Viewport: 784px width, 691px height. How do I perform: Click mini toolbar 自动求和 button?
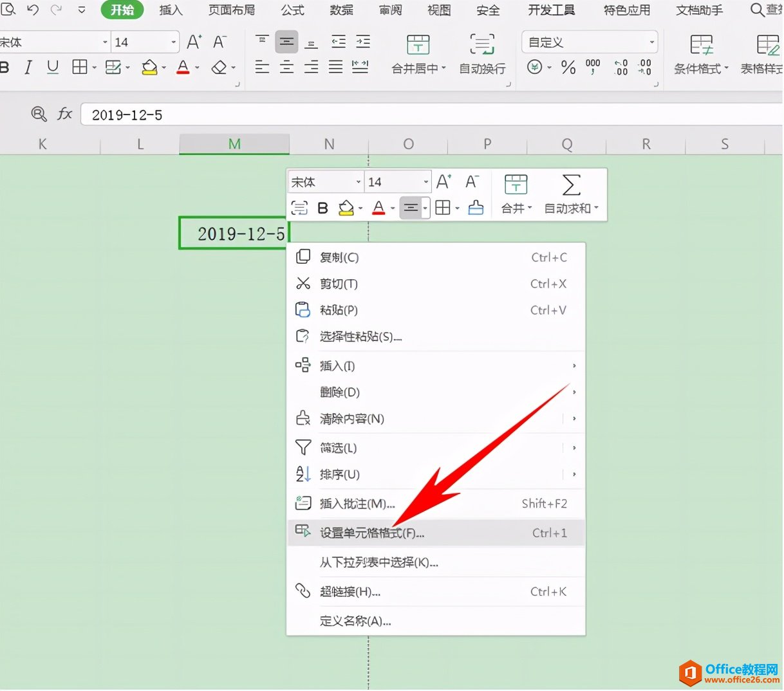pos(571,194)
